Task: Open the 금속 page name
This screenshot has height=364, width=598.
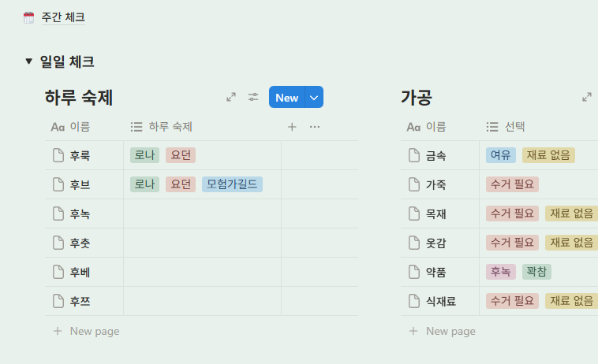Action: click(x=436, y=156)
